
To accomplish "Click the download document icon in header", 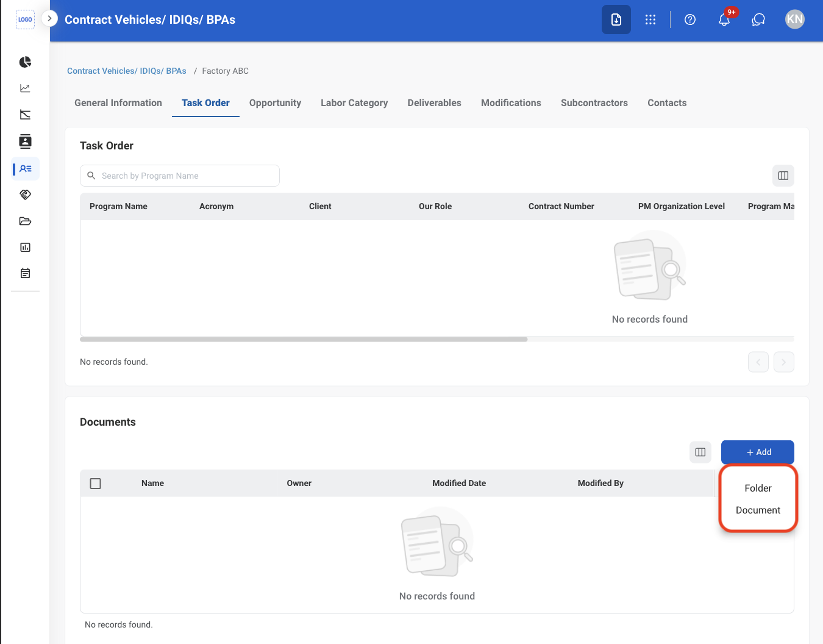I will tap(616, 20).
